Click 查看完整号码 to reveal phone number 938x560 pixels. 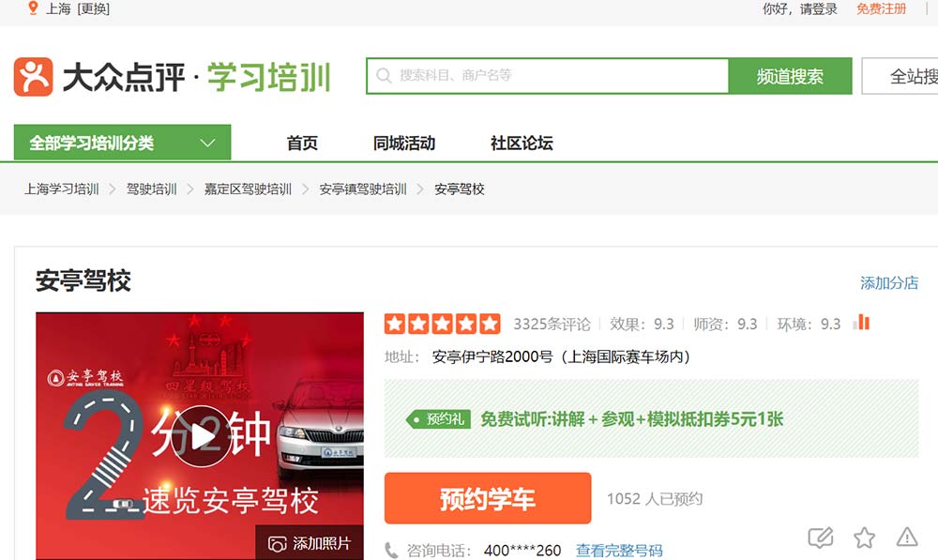(x=619, y=551)
